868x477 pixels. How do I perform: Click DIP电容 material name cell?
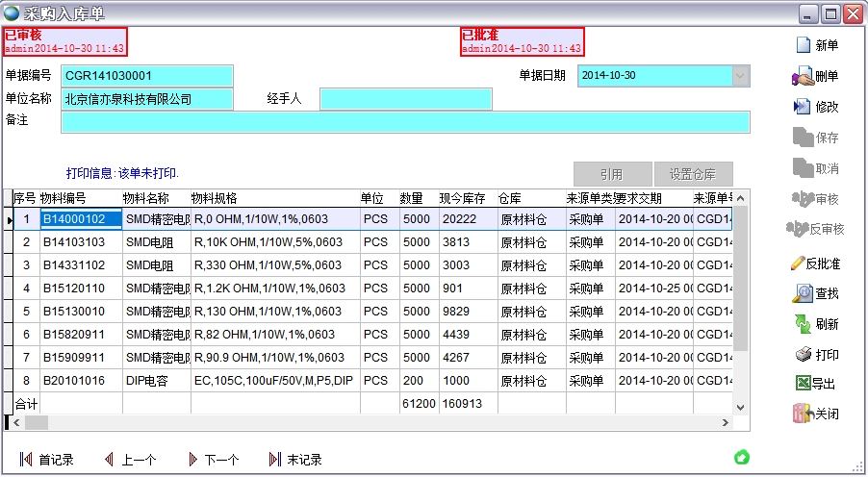click(x=157, y=381)
